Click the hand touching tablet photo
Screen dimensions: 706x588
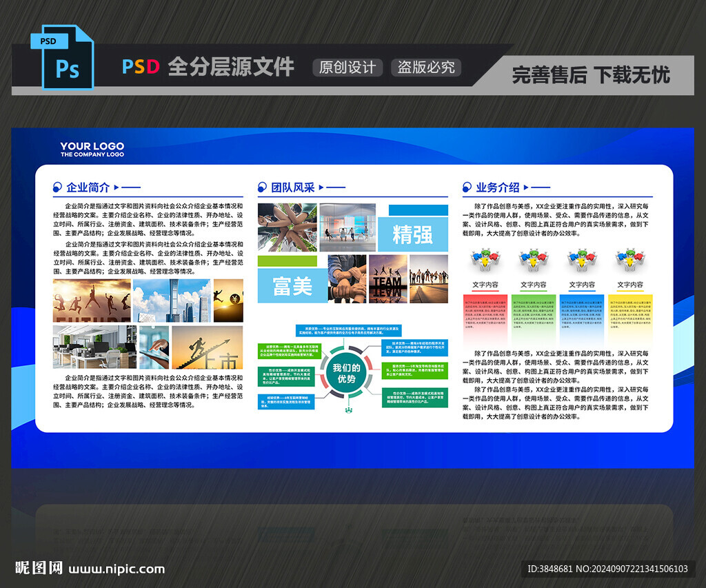coord(154,347)
